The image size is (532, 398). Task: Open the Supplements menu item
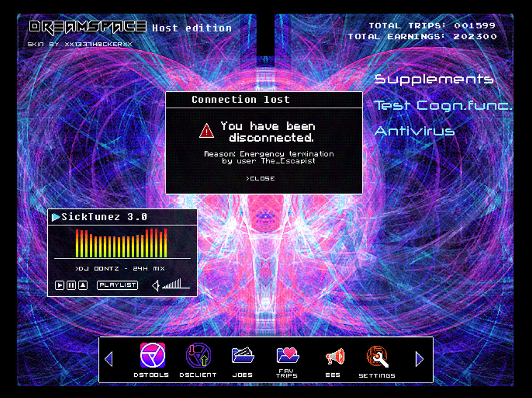click(434, 79)
